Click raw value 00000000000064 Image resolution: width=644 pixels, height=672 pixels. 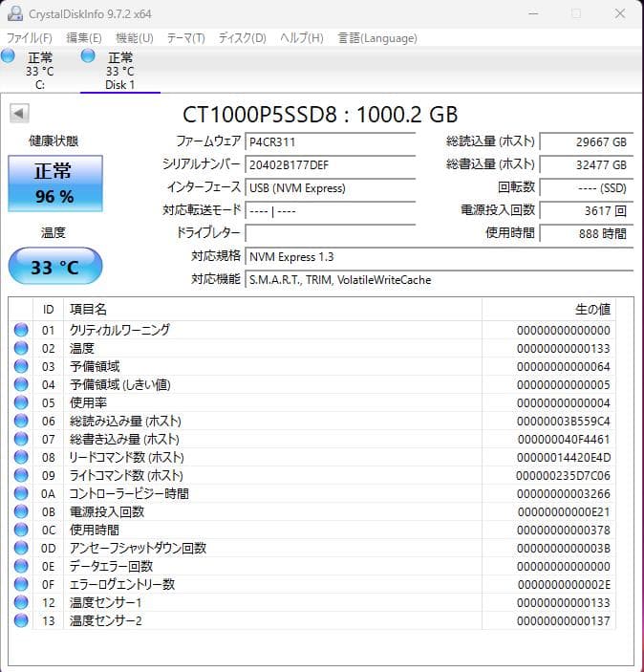(564, 367)
